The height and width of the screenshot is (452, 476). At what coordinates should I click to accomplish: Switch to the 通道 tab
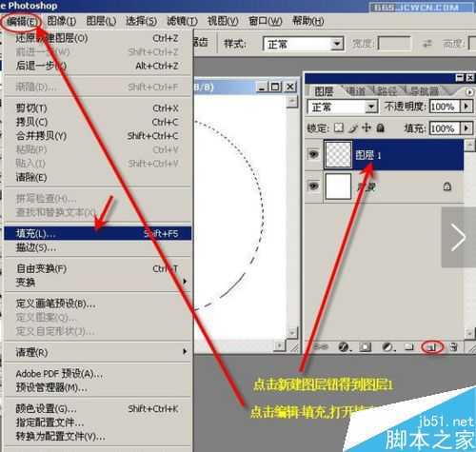tap(355, 91)
